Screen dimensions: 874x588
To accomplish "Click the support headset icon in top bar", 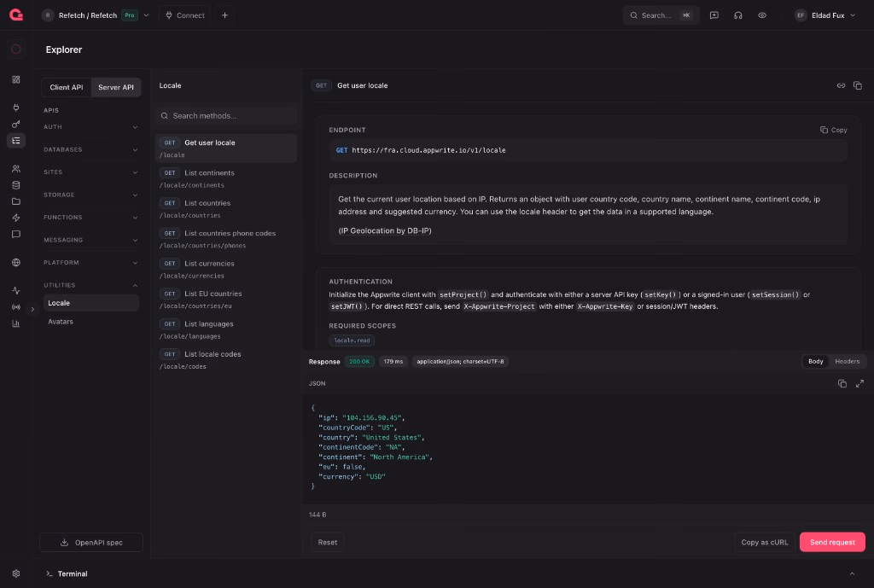I will (738, 15).
